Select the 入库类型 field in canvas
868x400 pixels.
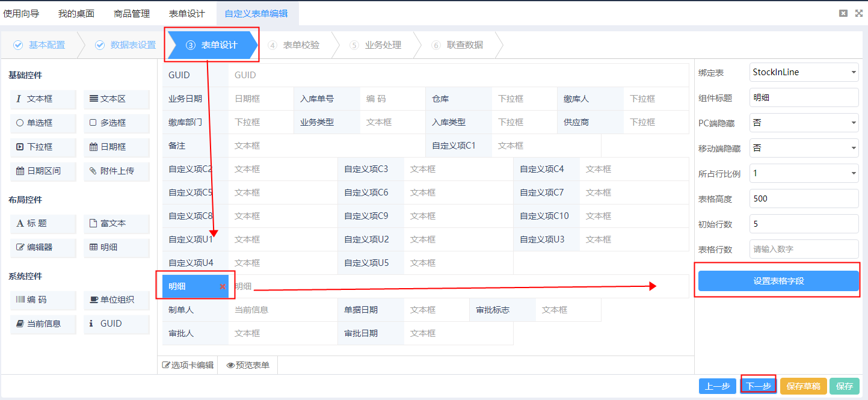[492, 122]
